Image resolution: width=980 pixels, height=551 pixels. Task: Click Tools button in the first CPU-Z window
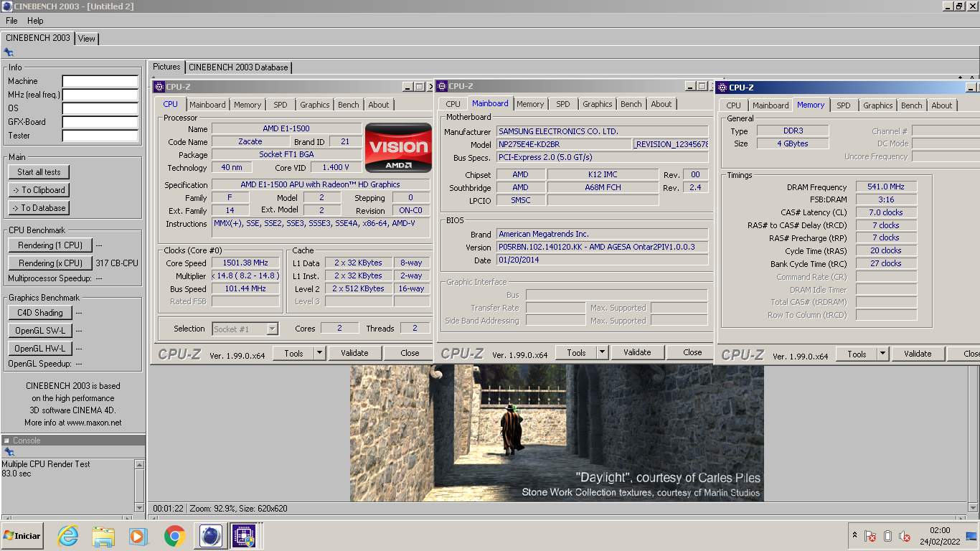(x=294, y=353)
